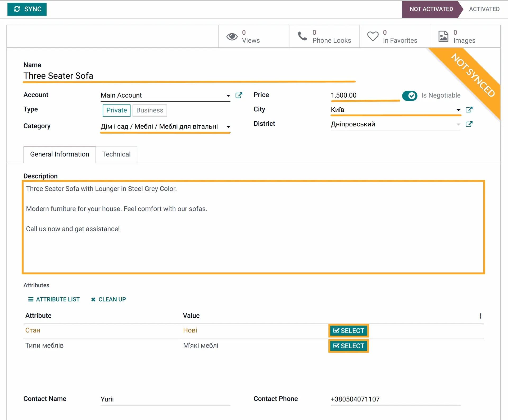The width and height of the screenshot is (508, 420).
Task: Open attribute table column options kebab menu
Action: coord(480,316)
